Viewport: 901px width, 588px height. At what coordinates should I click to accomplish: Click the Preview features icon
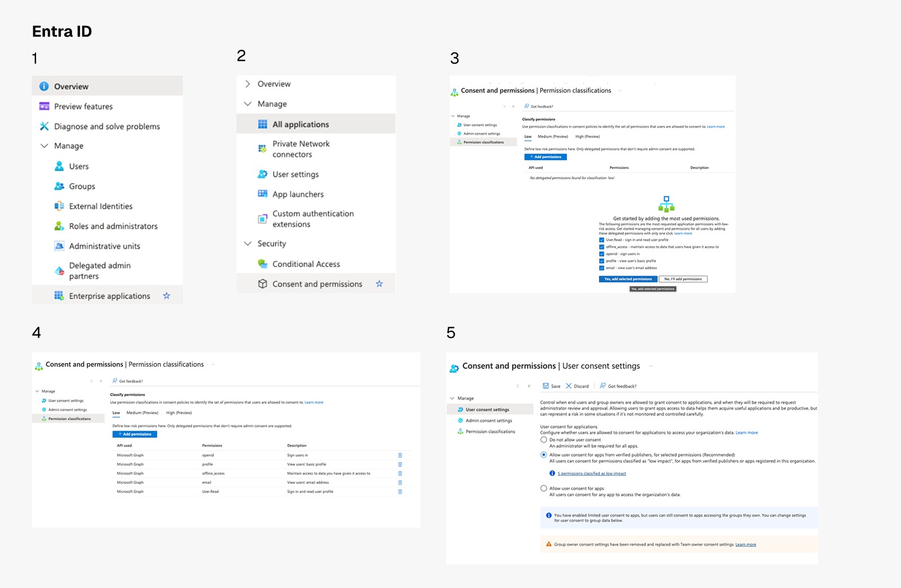(x=44, y=106)
